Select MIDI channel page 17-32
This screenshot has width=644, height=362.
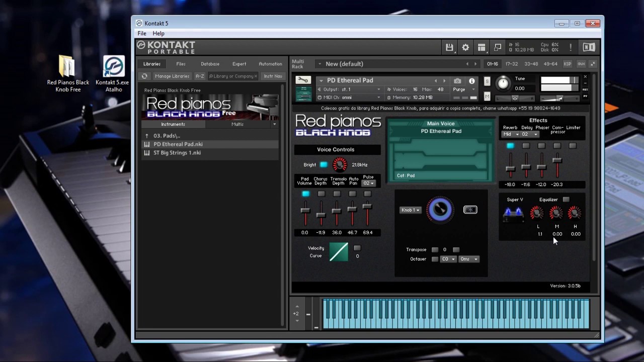coord(511,64)
